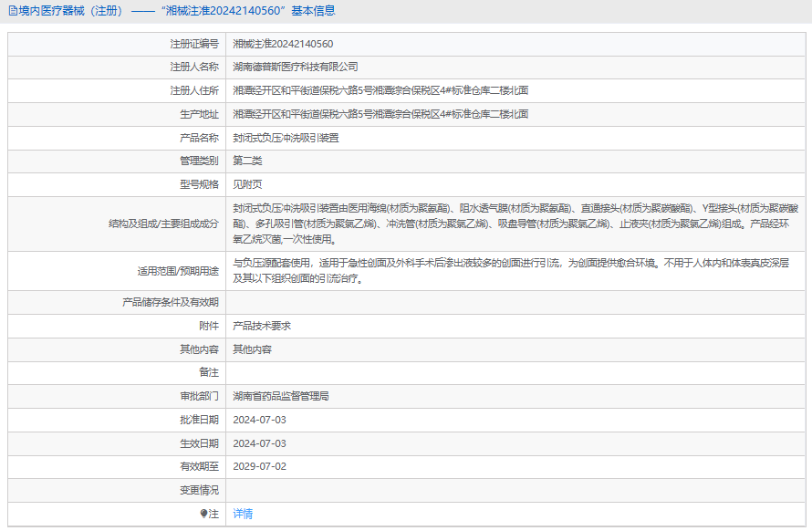Click the expiry date 2029-07-02
The width and height of the screenshot is (812, 531).
[x=259, y=466]
